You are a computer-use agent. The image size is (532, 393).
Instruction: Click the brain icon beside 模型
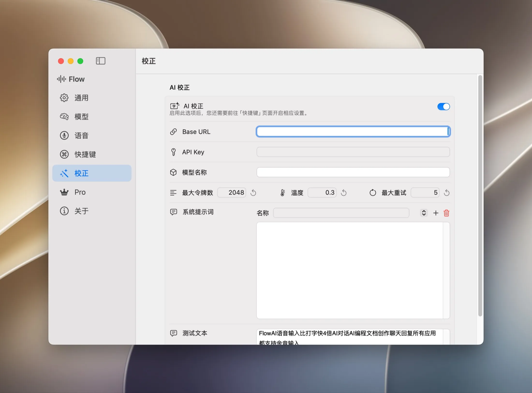click(64, 117)
